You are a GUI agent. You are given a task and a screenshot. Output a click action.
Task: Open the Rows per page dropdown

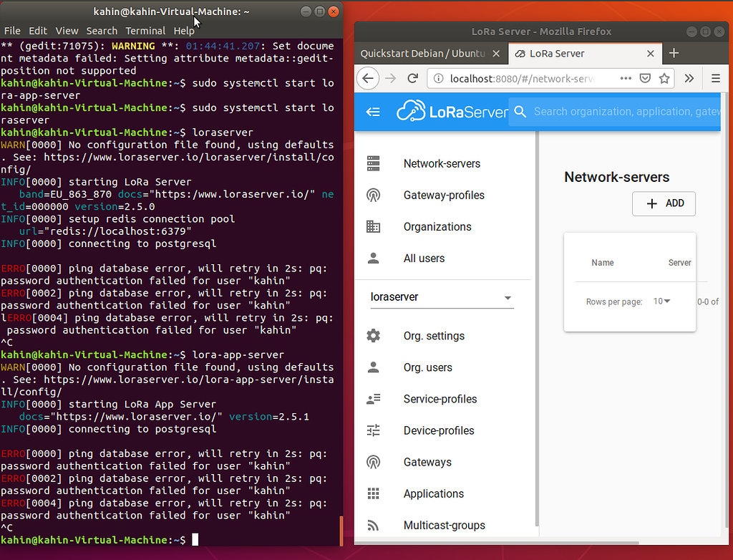[x=661, y=301]
